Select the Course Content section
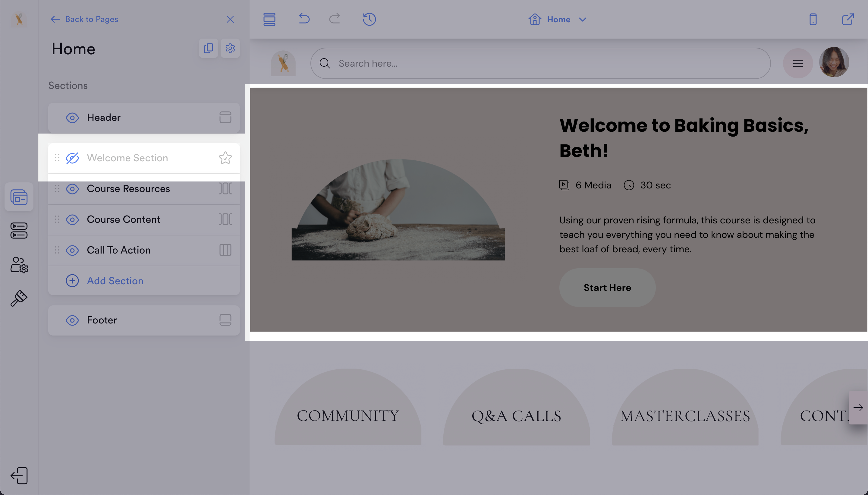Image resolution: width=868 pixels, height=495 pixels. pos(123,220)
